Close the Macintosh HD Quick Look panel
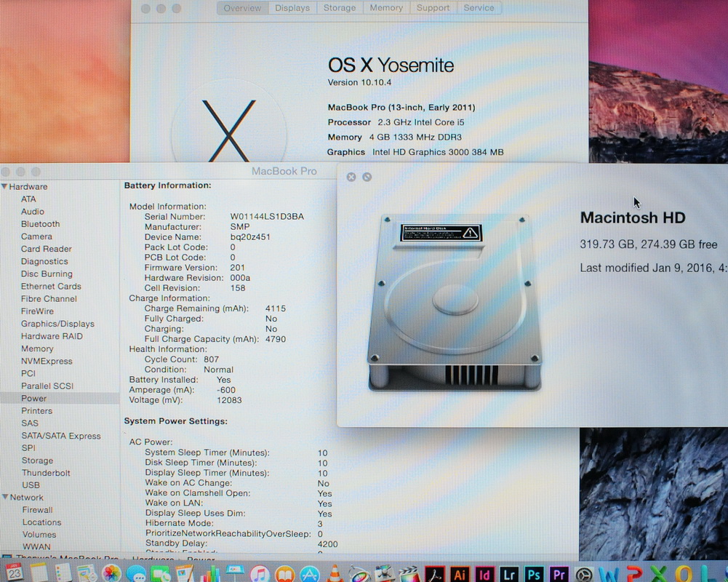728x582 pixels. tap(351, 177)
